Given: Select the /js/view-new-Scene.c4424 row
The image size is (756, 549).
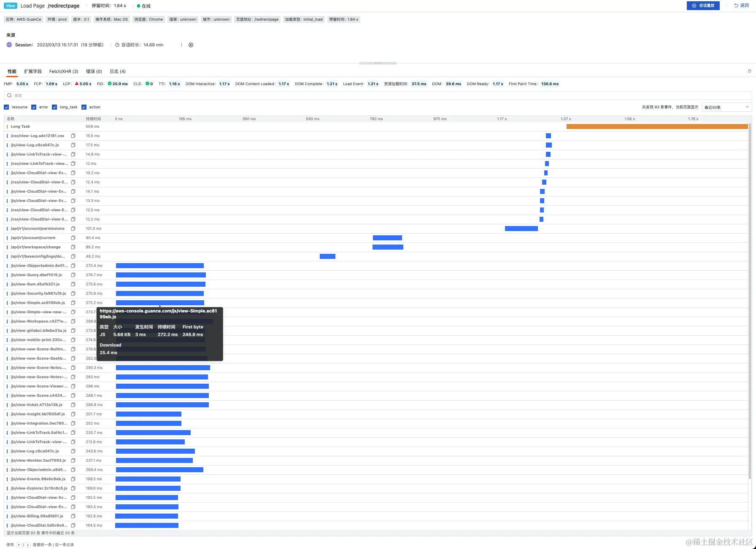Looking at the screenshot, I should (x=376, y=396).
